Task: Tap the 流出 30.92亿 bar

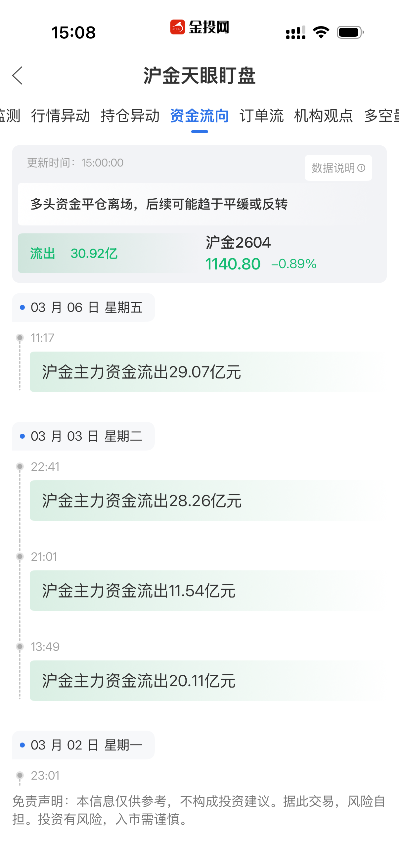Action: click(x=104, y=253)
